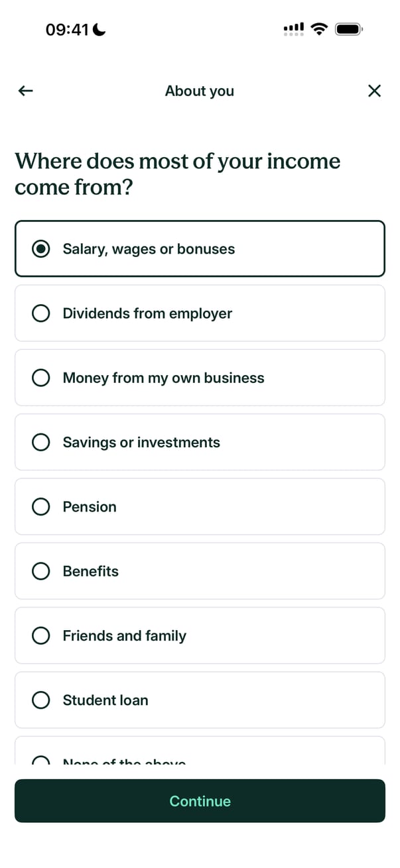
Task: Tap the 09:41 clock in status bar
Action: [x=67, y=30]
